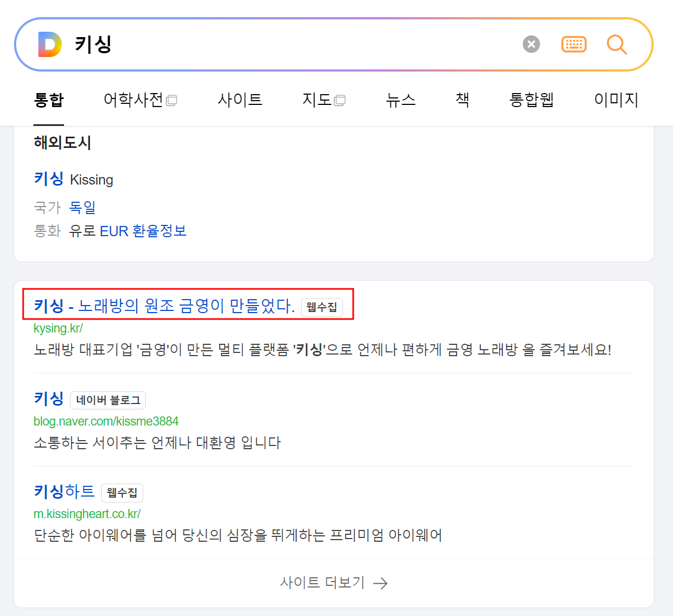Screen dimensions: 673x616
Task: Click the small icon beside 지도 tab
Action: coord(340,100)
